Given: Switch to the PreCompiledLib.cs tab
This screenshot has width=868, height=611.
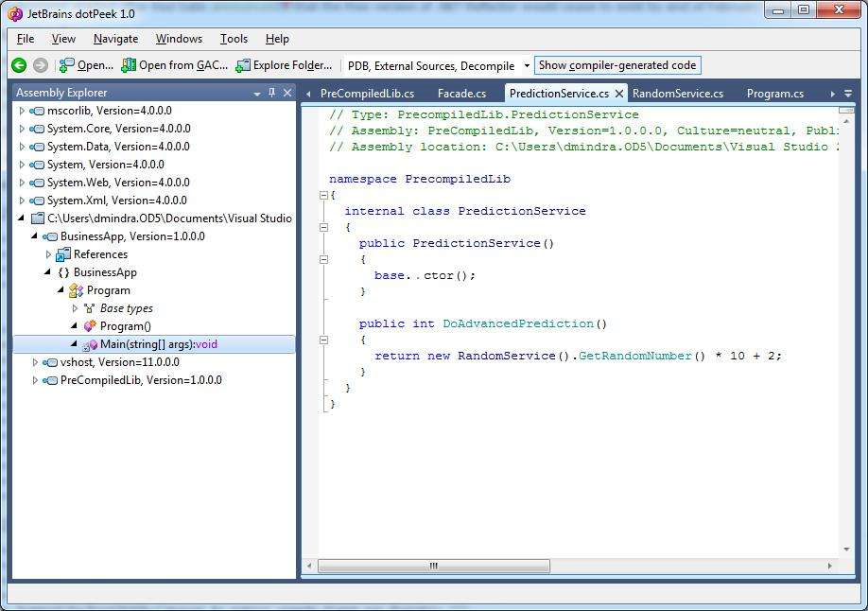Looking at the screenshot, I should tap(368, 94).
